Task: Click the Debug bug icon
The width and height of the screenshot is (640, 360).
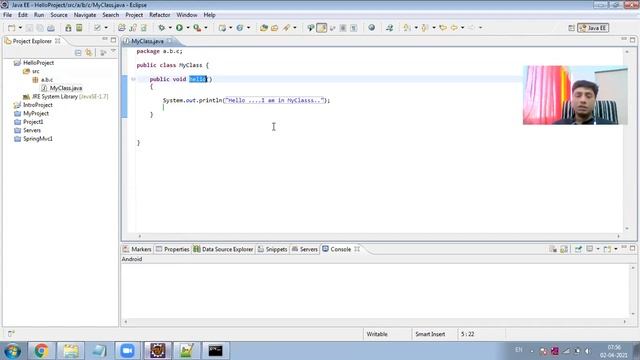Action: tap(162, 28)
